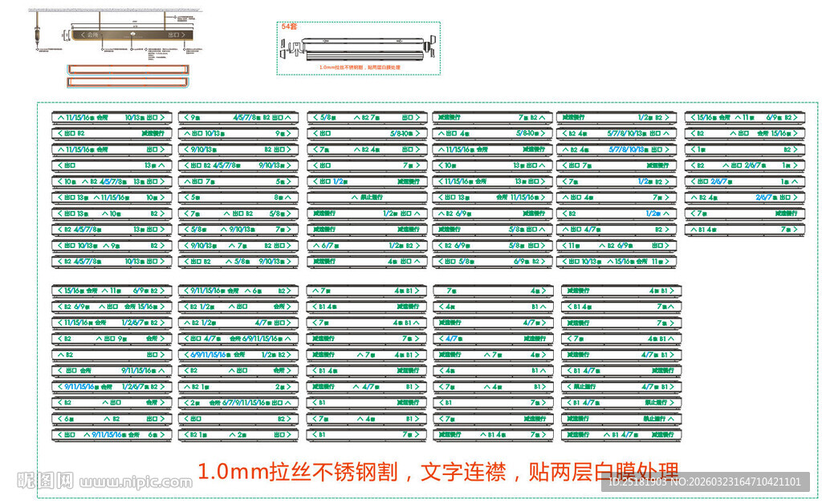The width and height of the screenshot is (822, 504).
Task: Select sign "^ B2 6/9栋 … 减速慢行"
Action: pyautogui.click(x=492, y=215)
